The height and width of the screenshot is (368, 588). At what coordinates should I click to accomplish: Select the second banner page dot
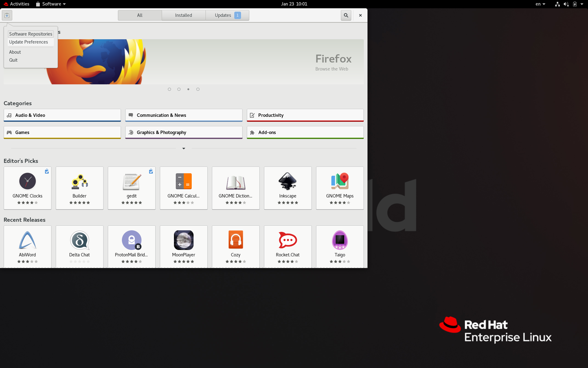tap(179, 89)
